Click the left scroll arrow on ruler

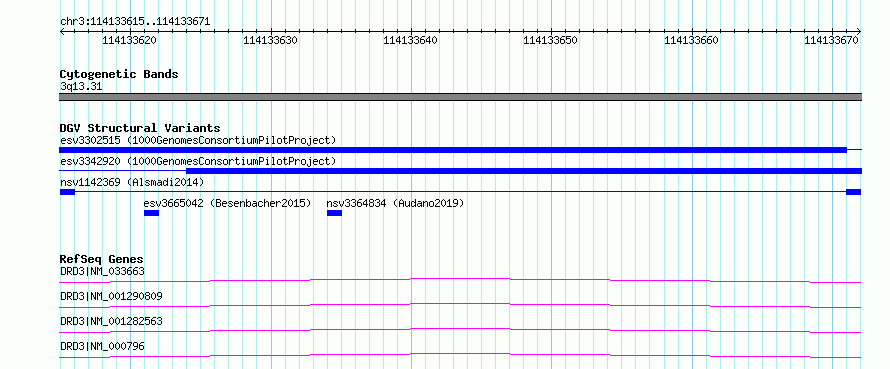(x=62, y=32)
